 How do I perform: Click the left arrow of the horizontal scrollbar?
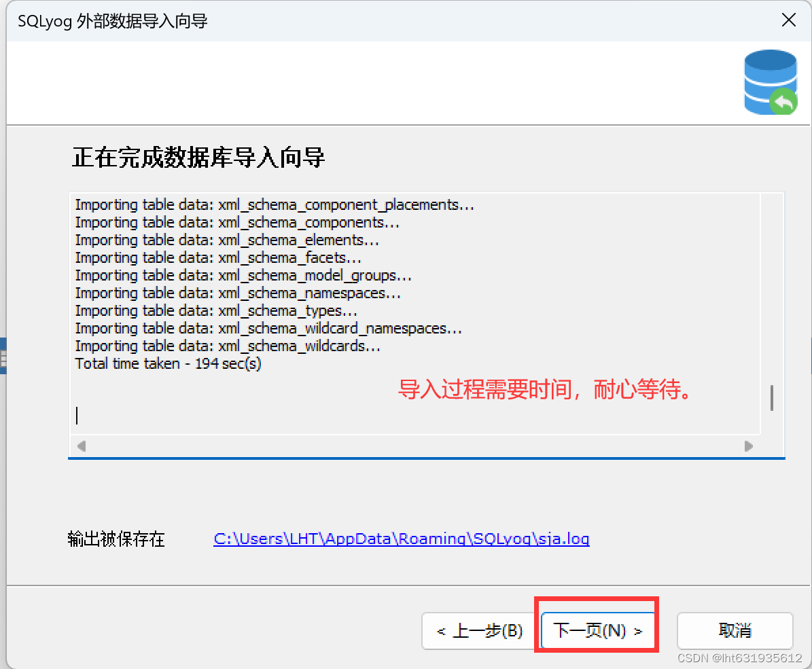[81, 446]
